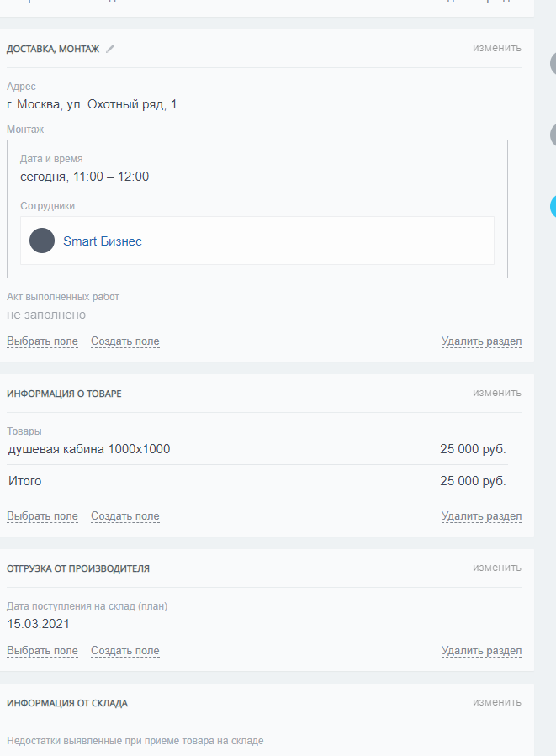
Task: Click Удалить раздел for Доставка, монтаж
Action: coord(481,341)
